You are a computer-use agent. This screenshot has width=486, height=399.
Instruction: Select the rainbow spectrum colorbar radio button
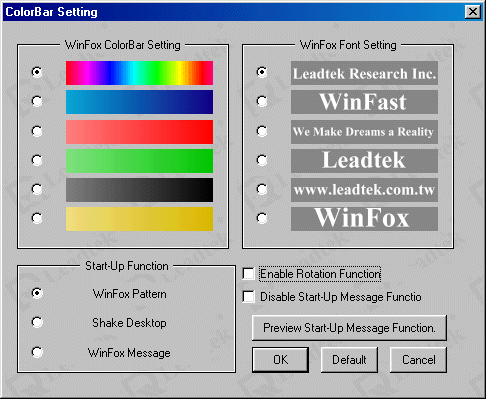37,72
